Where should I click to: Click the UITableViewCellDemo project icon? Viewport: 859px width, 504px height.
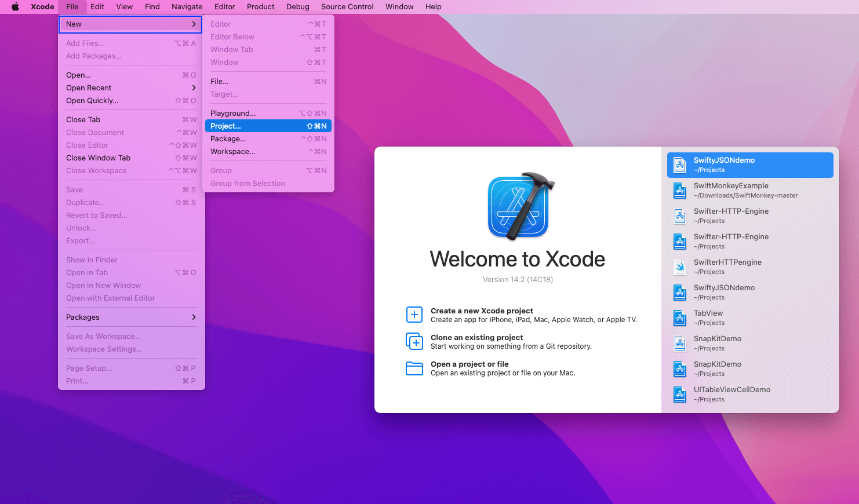(x=679, y=395)
